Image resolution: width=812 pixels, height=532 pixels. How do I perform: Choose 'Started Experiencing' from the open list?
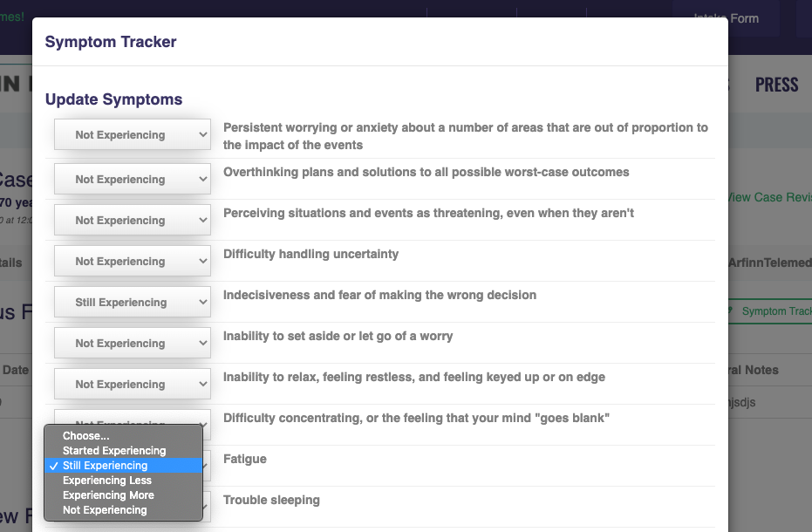tap(114, 451)
